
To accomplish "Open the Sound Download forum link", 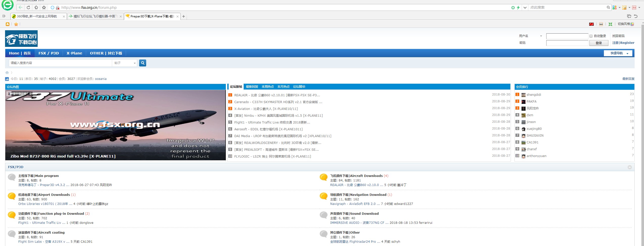I will 354,214.
